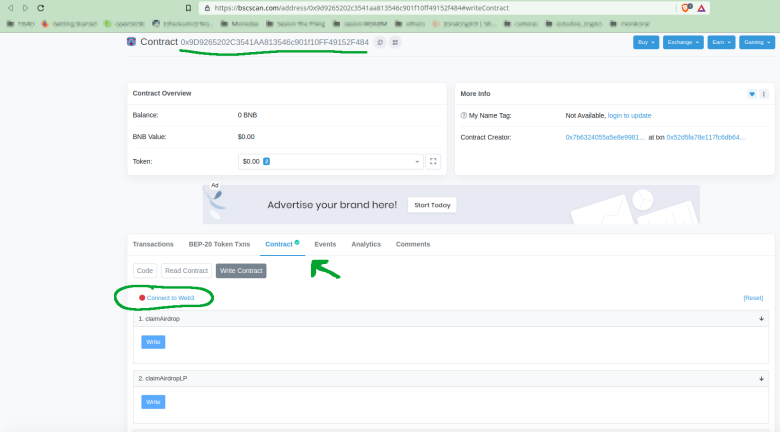Click Connect to Web3 link
The height and width of the screenshot is (432, 780).
pyautogui.click(x=170, y=298)
